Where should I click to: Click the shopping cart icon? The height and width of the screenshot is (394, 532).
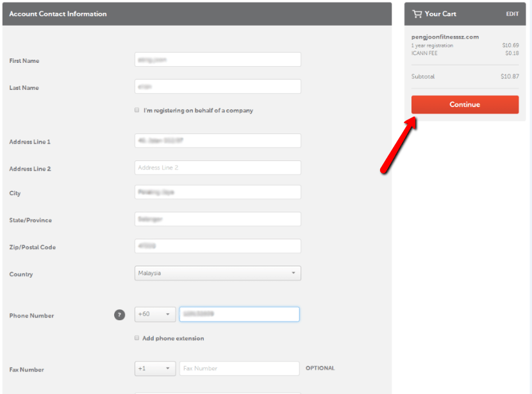click(x=417, y=13)
